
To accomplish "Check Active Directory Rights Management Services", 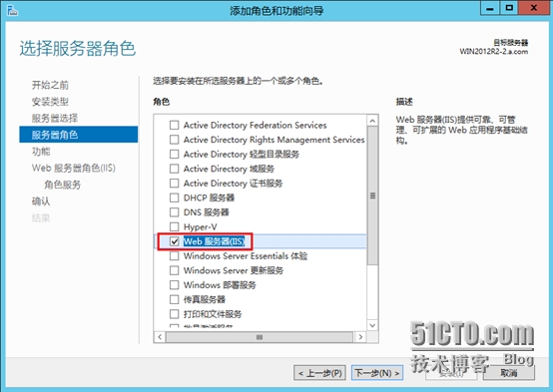I will point(175,140).
